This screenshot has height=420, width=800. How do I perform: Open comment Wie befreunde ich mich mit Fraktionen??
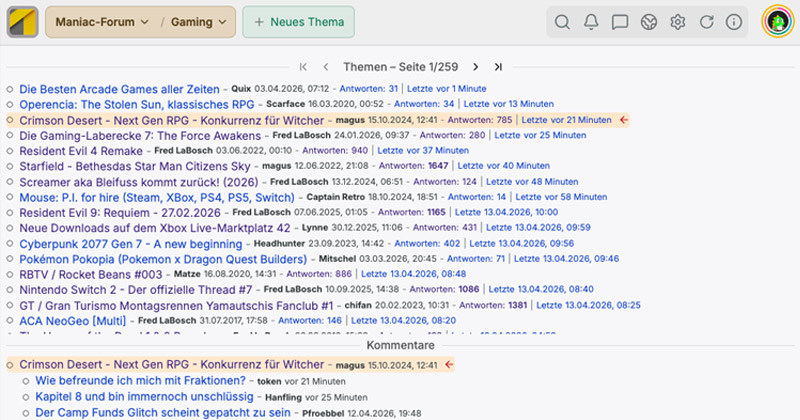[140, 381]
